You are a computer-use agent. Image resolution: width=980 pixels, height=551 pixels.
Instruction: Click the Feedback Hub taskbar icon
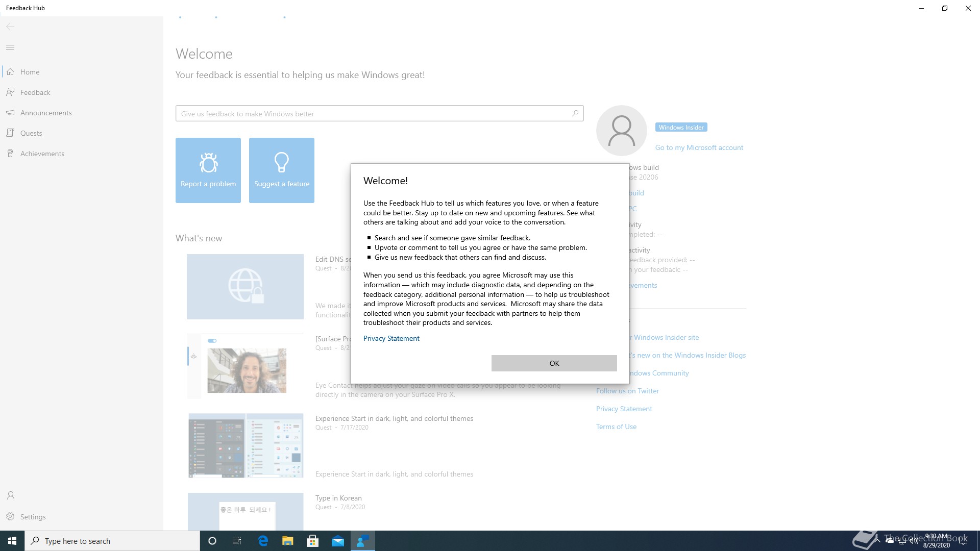click(363, 541)
